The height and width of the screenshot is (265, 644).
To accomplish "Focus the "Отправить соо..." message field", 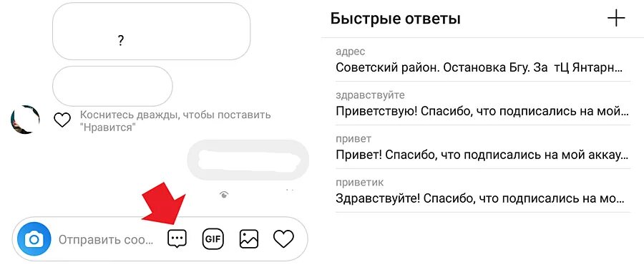I will (x=106, y=239).
